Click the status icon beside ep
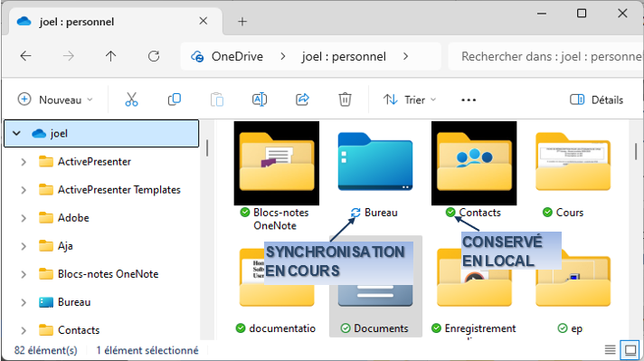Screen dimensions: 644x361 [563, 328]
